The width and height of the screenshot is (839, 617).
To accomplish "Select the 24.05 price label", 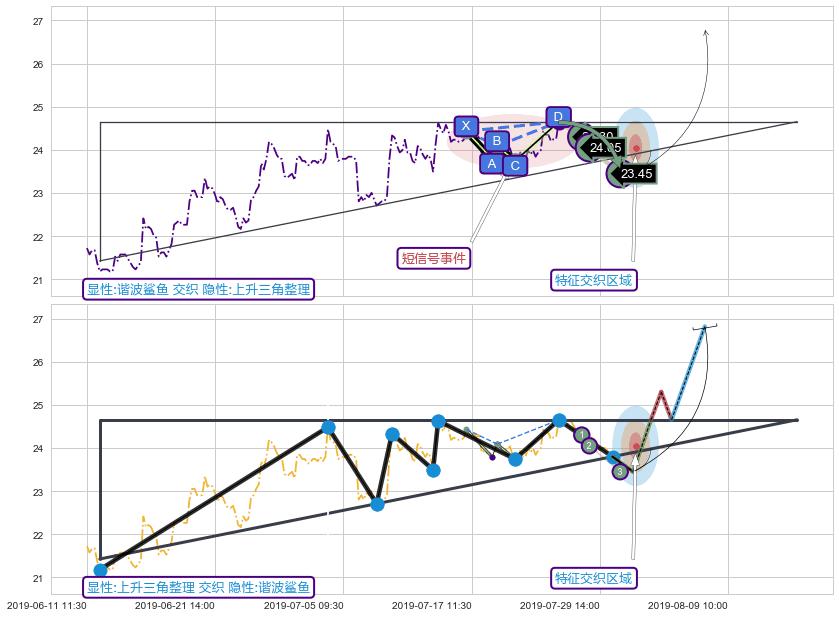I will coord(605,148).
